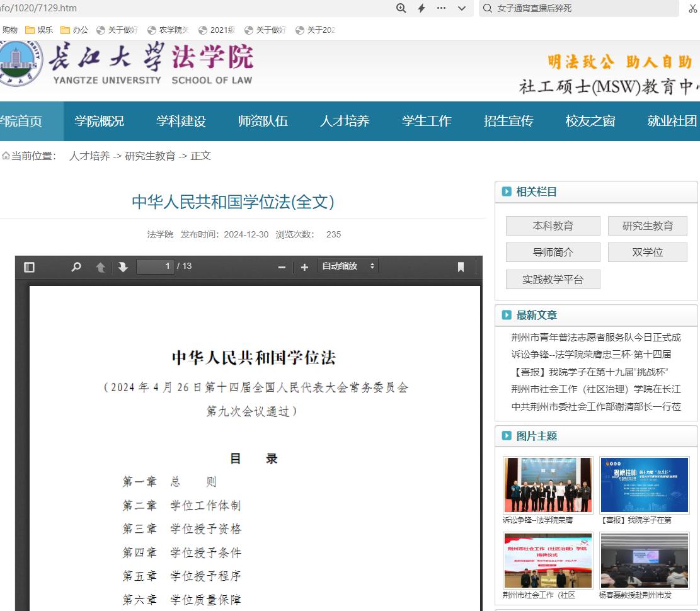Open the 诉讼争锋 group photo thumbnail

(x=548, y=484)
